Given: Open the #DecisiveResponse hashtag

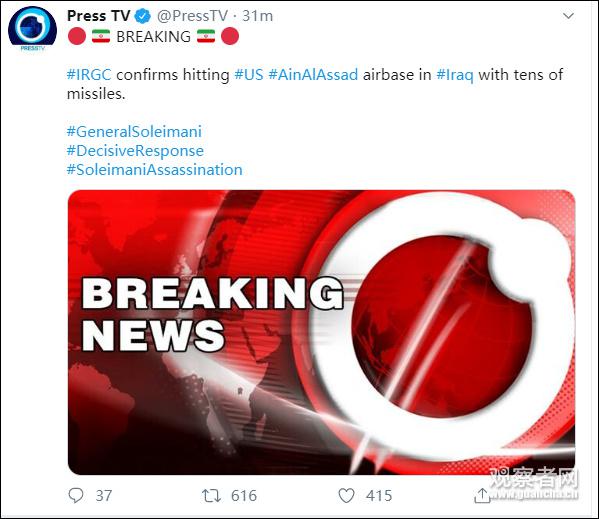Looking at the screenshot, I should (135, 150).
